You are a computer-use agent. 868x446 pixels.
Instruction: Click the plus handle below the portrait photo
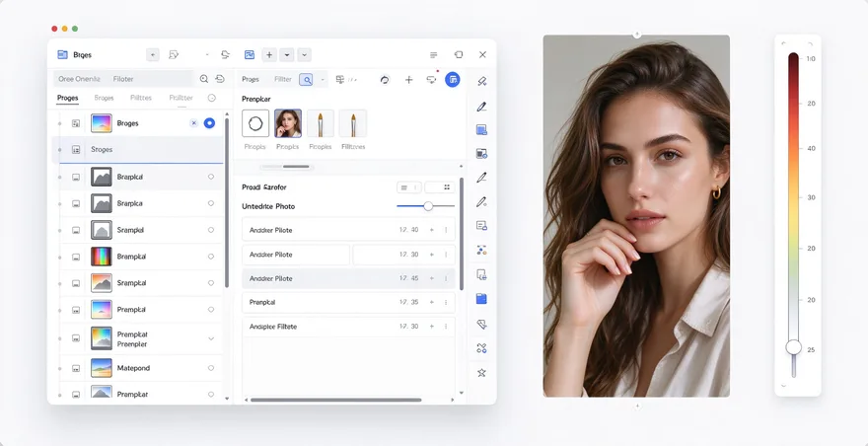point(636,407)
